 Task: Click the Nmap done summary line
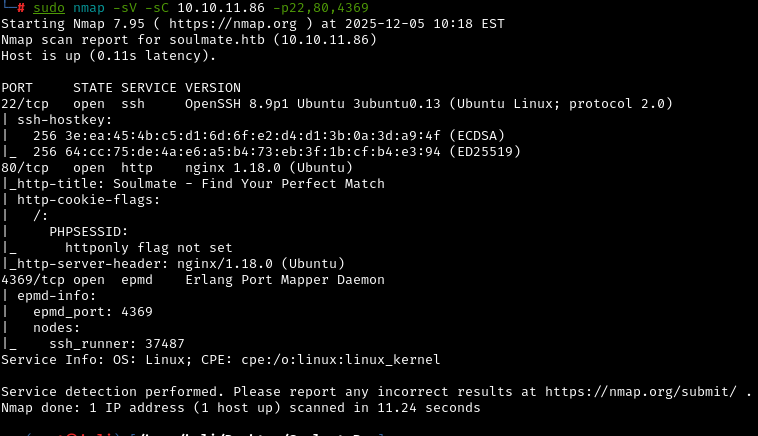(x=241, y=408)
